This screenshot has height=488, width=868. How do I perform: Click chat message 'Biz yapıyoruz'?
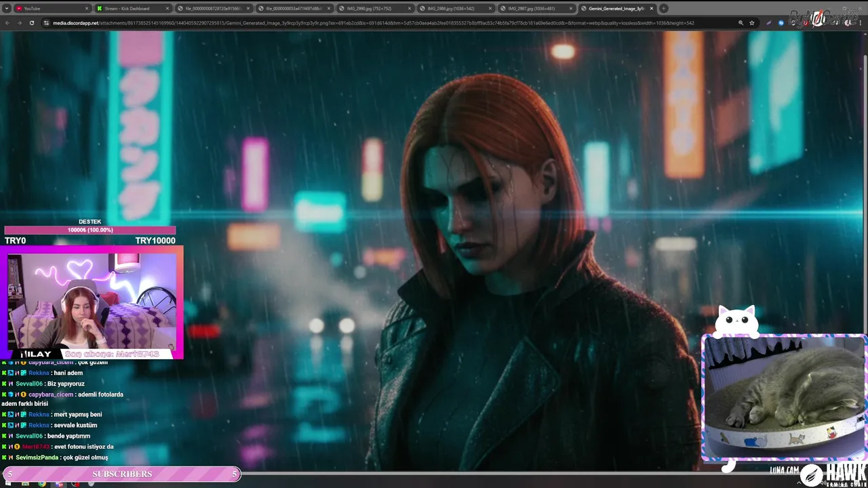[66, 384]
